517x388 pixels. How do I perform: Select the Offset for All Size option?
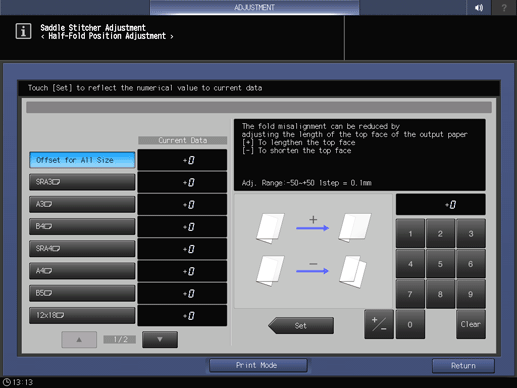point(82,160)
